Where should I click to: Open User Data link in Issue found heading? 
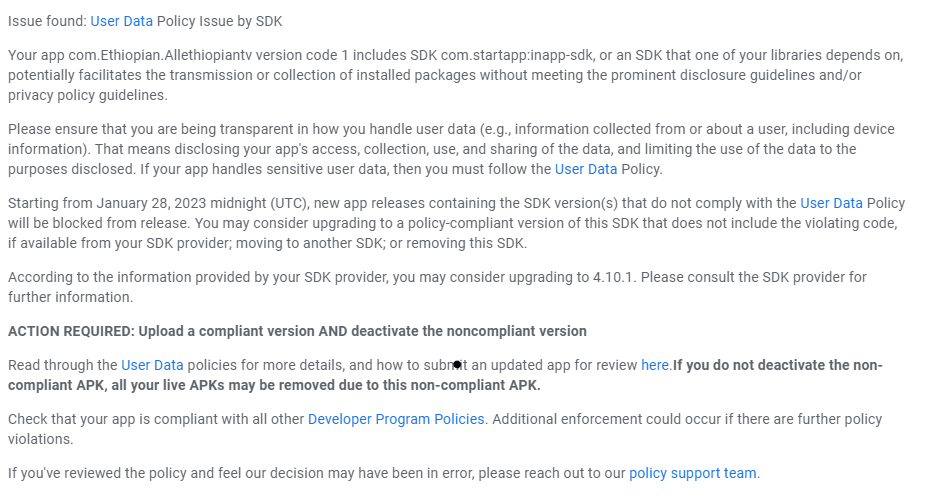pos(121,21)
